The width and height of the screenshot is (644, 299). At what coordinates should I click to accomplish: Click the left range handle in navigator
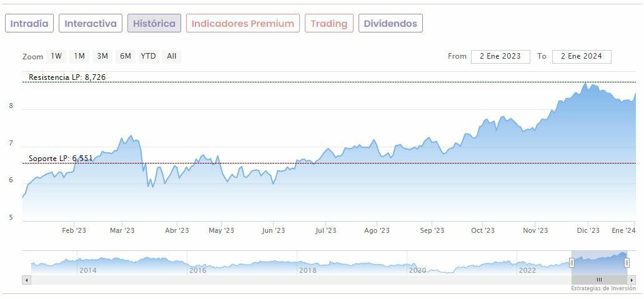pos(572,263)
